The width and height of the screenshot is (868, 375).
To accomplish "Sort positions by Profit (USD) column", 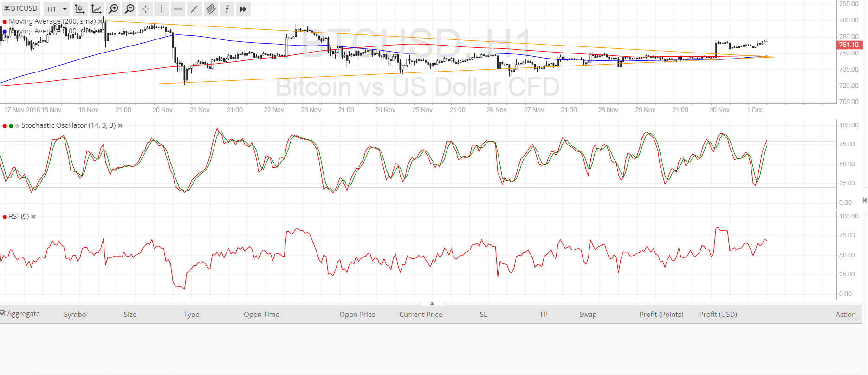I will tap(718, 315).
